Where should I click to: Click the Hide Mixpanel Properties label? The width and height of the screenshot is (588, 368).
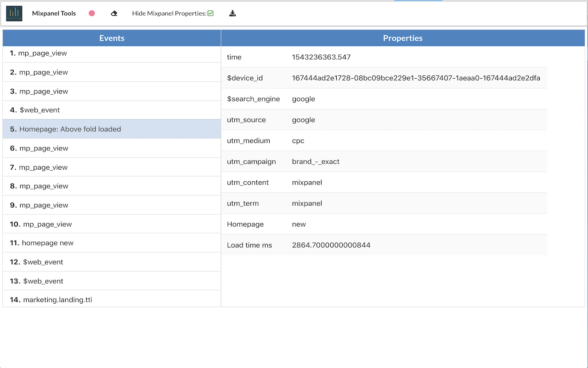pyautogui.click(x=170, y=13)
